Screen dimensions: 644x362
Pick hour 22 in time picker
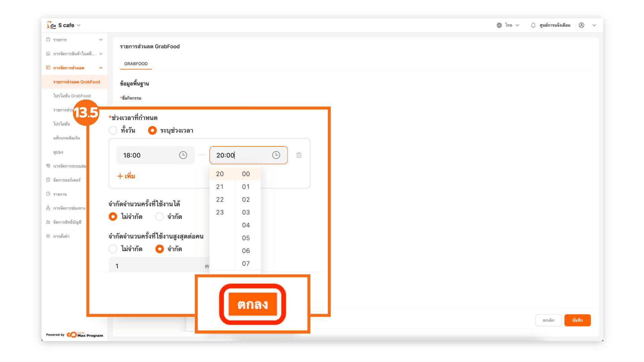tap(220, 200)
